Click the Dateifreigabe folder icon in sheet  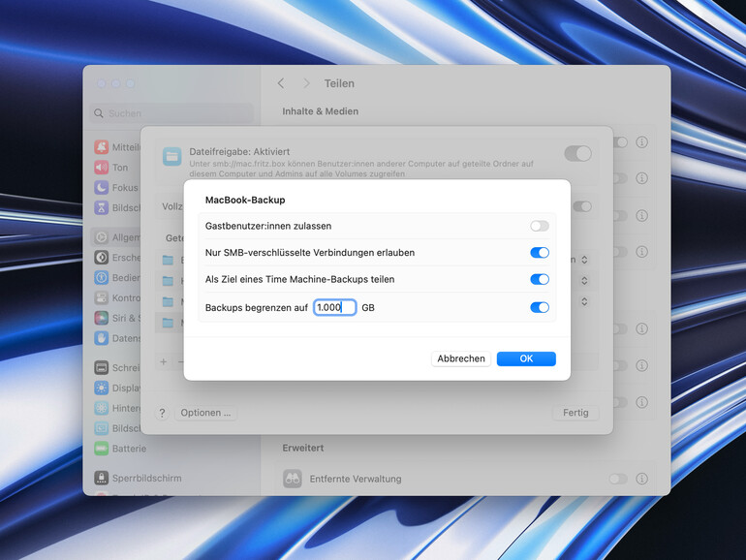click(171, 156)
